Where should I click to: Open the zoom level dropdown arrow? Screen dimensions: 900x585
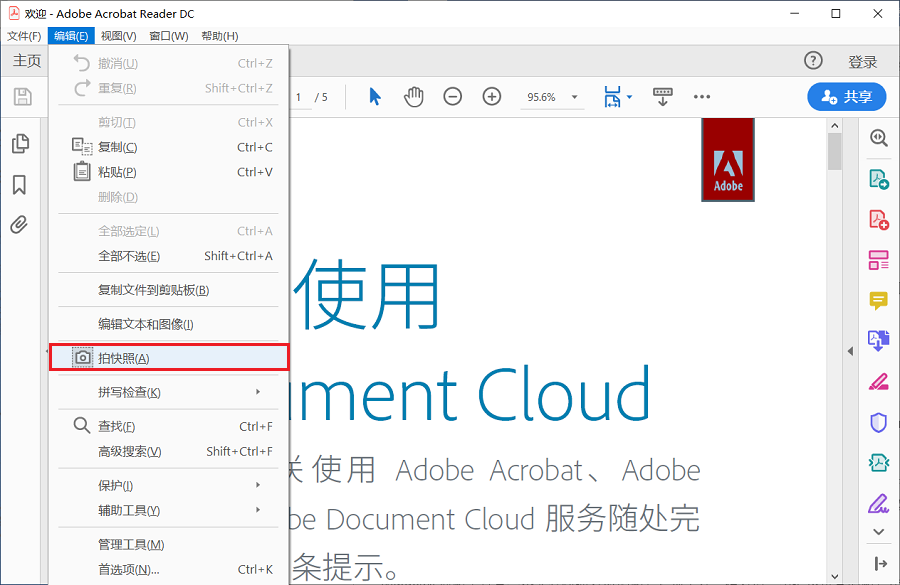tap(575, 97)
